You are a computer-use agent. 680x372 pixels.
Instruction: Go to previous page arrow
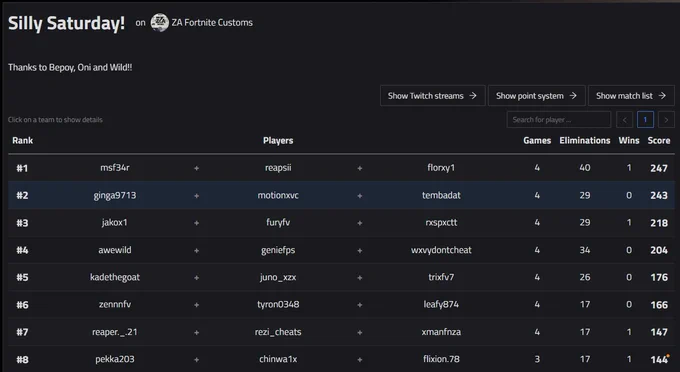624,120
